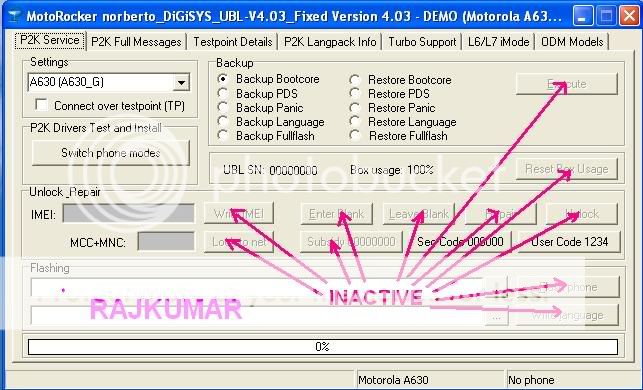Open the Testpoint Details tab

[233, 42]
